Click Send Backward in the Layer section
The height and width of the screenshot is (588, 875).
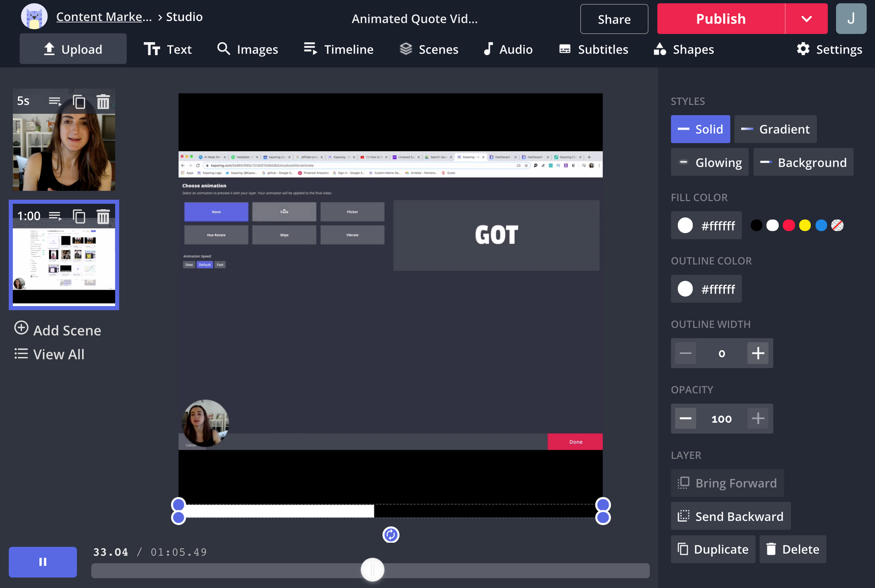(x=731, y=516)
